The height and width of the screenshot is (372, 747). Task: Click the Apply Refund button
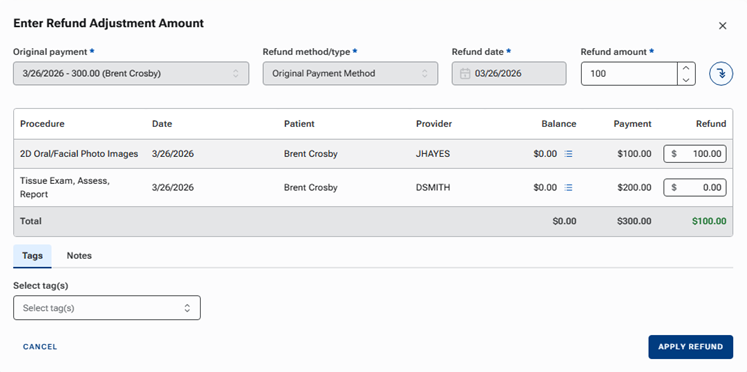pyautogui.click(x=690, y=347)
